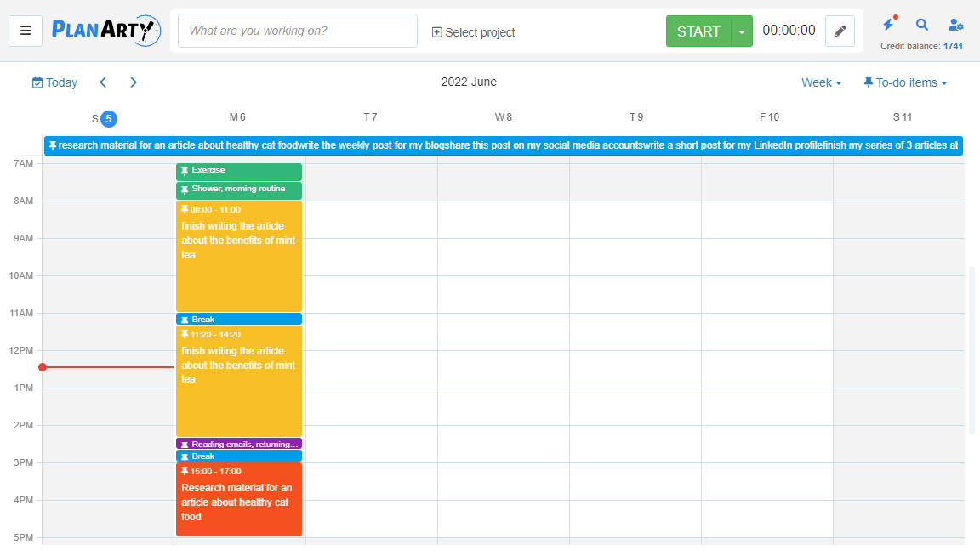Open the Exercise event
The image size is (980, 550).
pos(239,172)
